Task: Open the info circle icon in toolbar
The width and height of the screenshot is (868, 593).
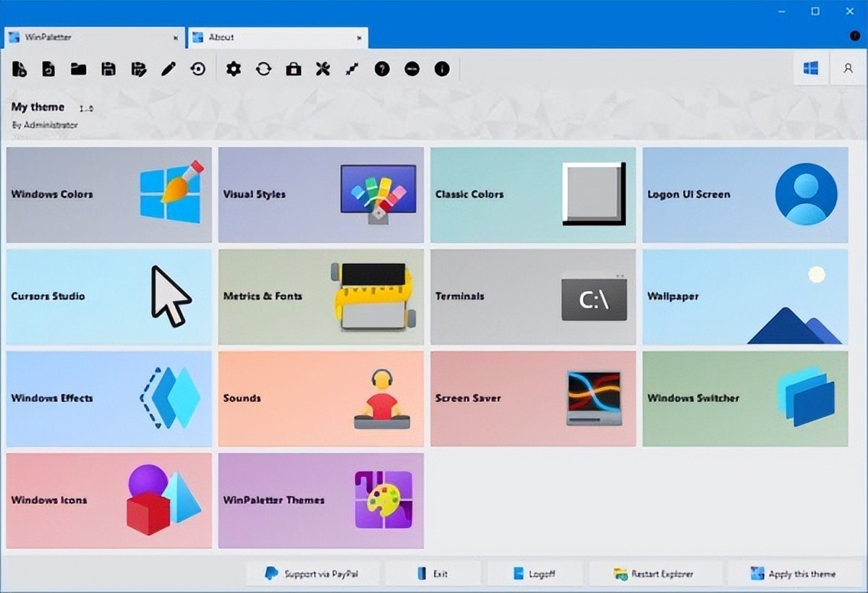Action: pyautogui.click(x=442, y=69)
